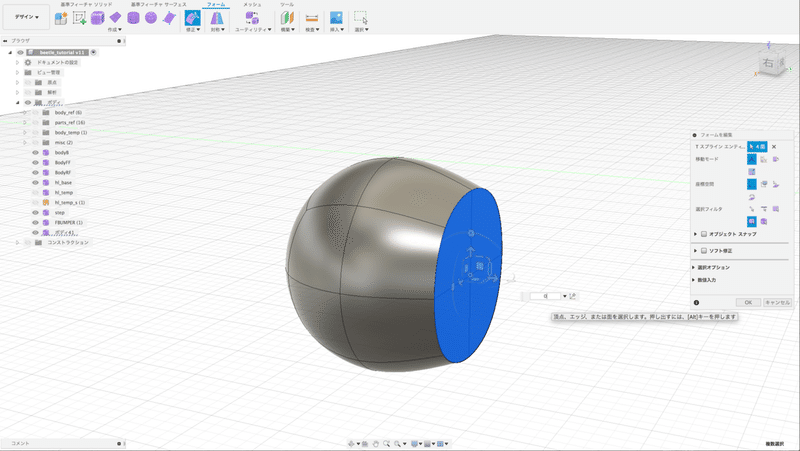Screen dimensions: 800x451
Task: Enable ソフト修正 checkbox
Action: point(704,250)
